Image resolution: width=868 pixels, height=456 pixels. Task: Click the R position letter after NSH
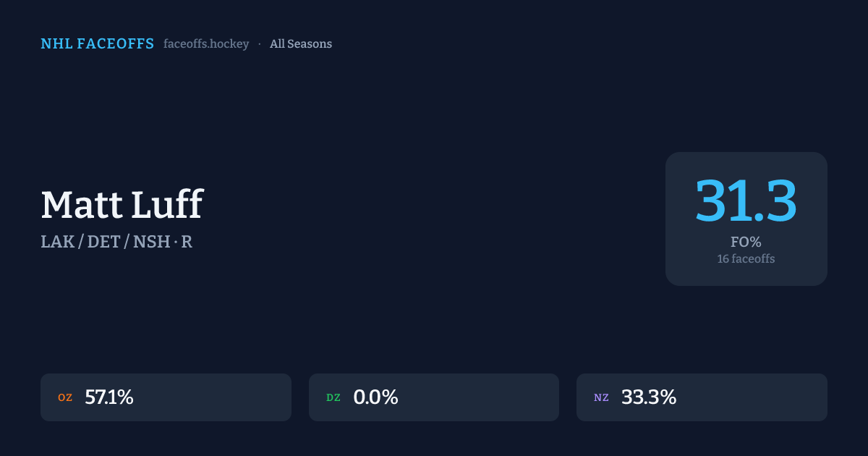pos(187,242)
